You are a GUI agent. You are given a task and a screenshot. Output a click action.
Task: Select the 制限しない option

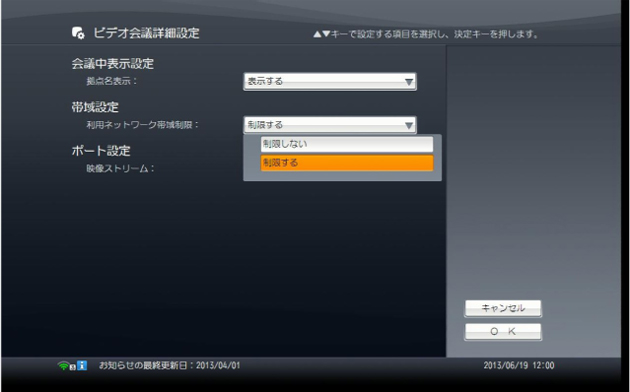click(x=347, y=144)
